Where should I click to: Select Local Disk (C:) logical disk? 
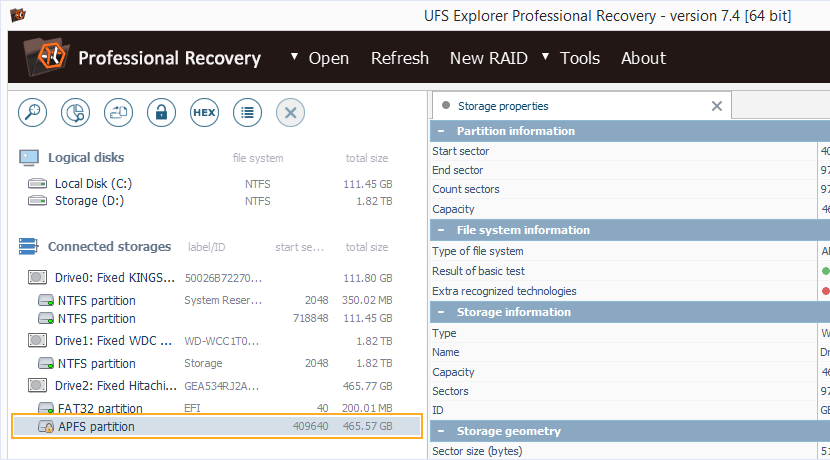click(93, 184)
